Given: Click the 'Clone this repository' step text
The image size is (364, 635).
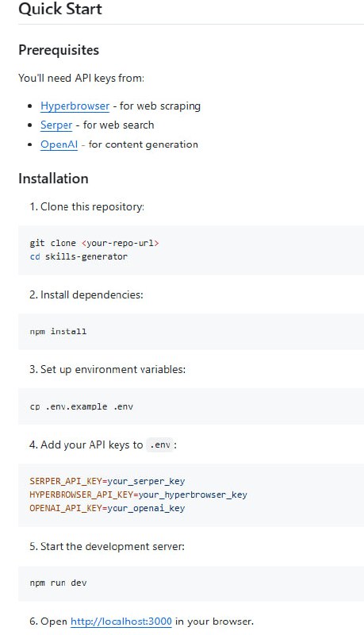Looking at the screenshot, I should point(92,206).
